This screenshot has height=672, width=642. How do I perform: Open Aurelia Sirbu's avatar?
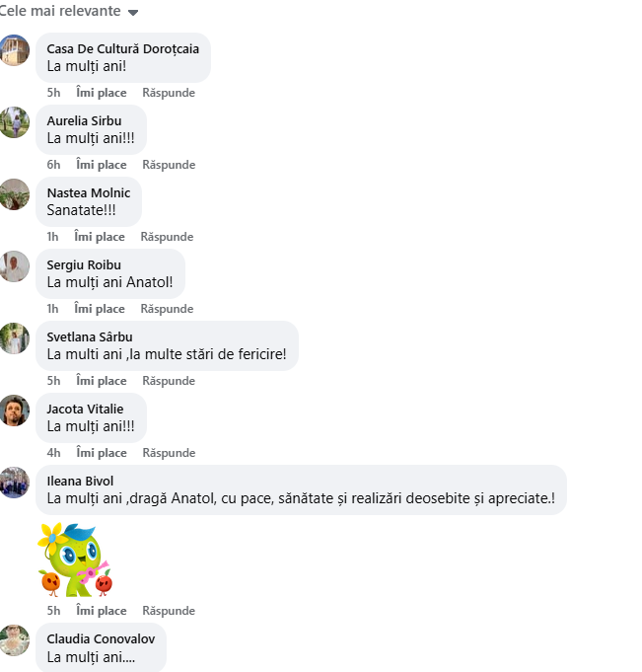pos(14,122)
